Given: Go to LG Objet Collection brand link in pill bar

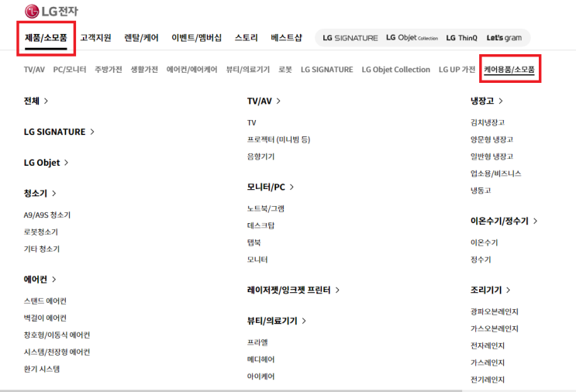Looking at the screenshot, I should point(412,38).
